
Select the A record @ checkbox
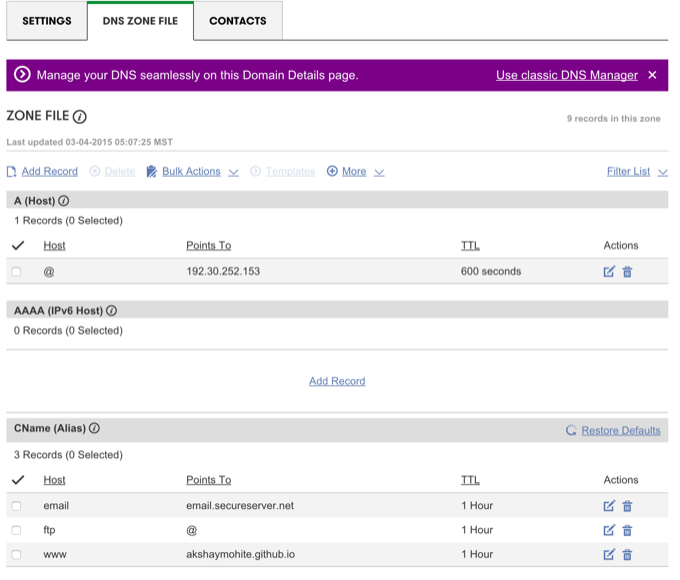point(16,272)
